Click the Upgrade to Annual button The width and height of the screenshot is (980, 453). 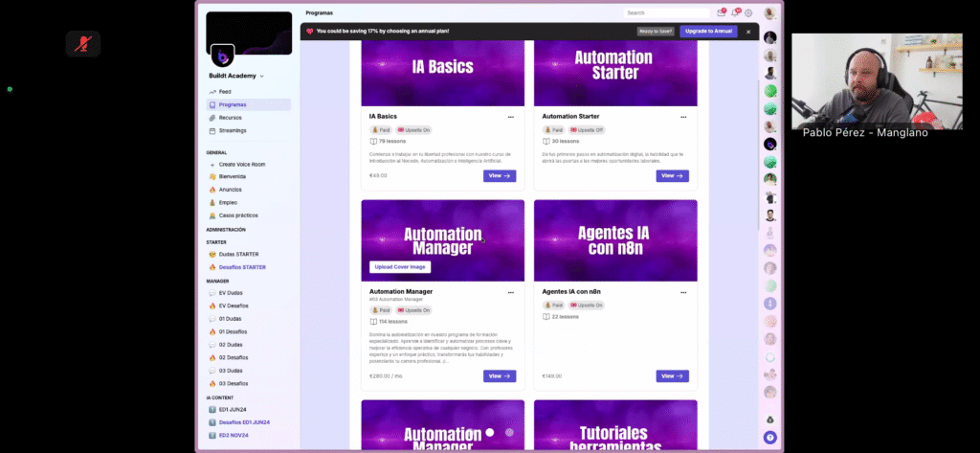pos(708,32)
